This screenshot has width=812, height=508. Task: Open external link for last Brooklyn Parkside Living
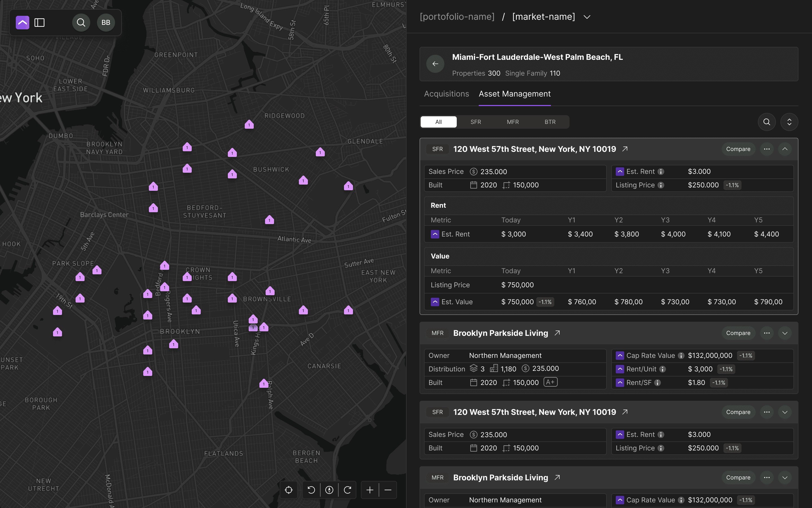coord(557,478)
